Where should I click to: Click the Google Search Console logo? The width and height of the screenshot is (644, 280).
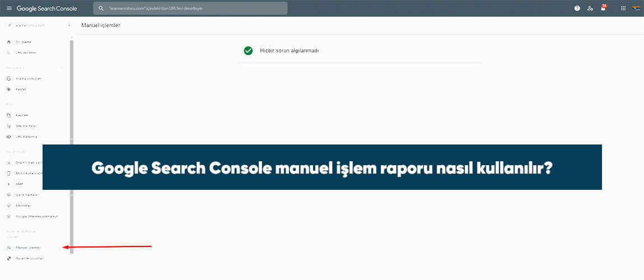coord(46,8)
